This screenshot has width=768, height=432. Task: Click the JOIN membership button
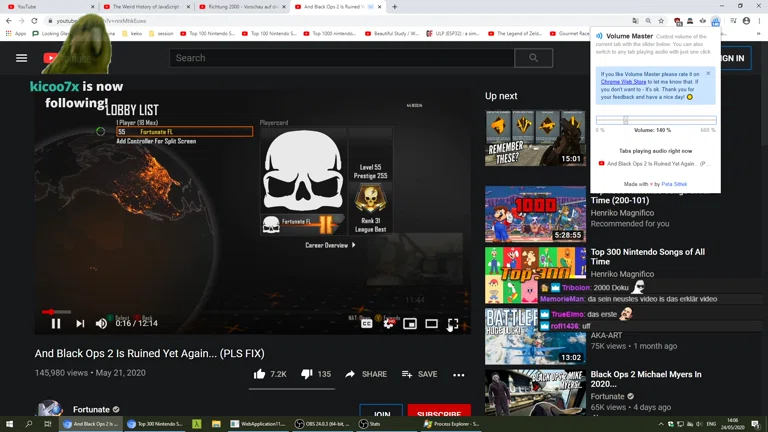coord(381,411)
